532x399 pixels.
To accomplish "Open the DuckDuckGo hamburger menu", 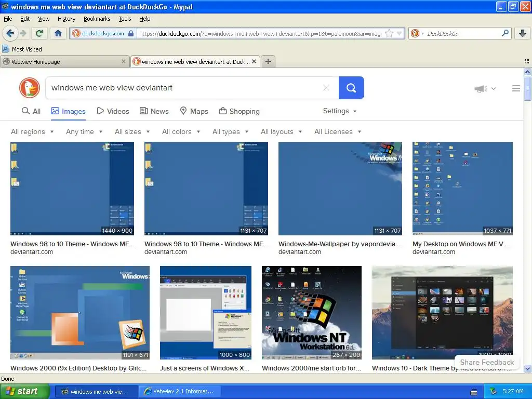I will pos(516,88).
